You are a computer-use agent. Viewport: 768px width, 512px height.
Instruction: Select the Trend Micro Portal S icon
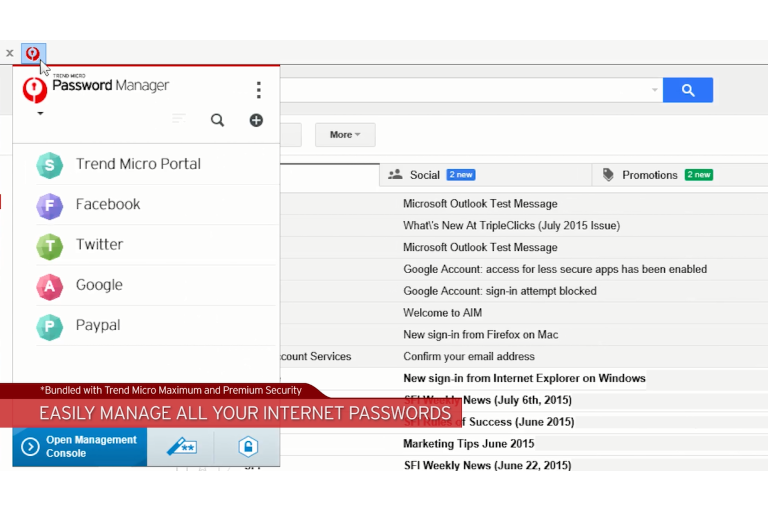click(49, 165)
